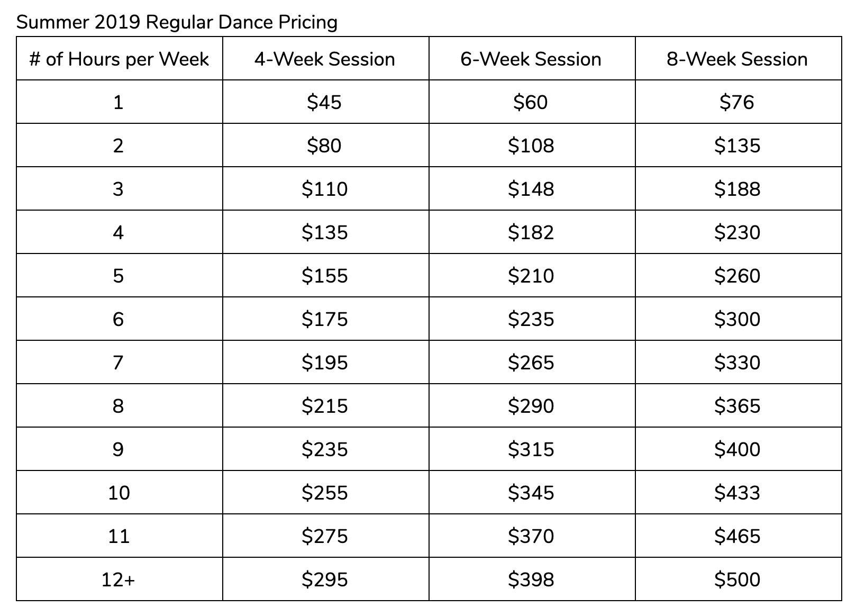Click the 'Summer 2019 Regular Dance Pricing' title
The width and height of the screenshot is (856, 616).
(177, 22)
